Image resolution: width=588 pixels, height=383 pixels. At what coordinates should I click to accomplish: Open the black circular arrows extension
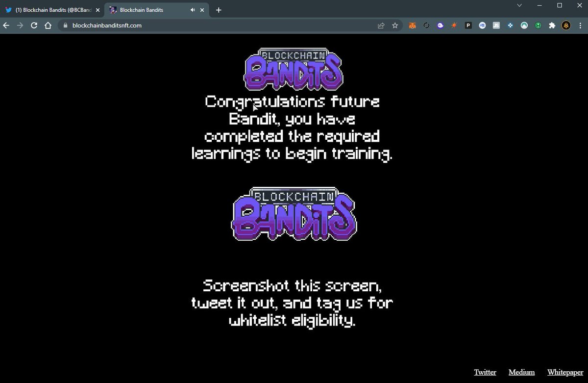pos(426,26)
